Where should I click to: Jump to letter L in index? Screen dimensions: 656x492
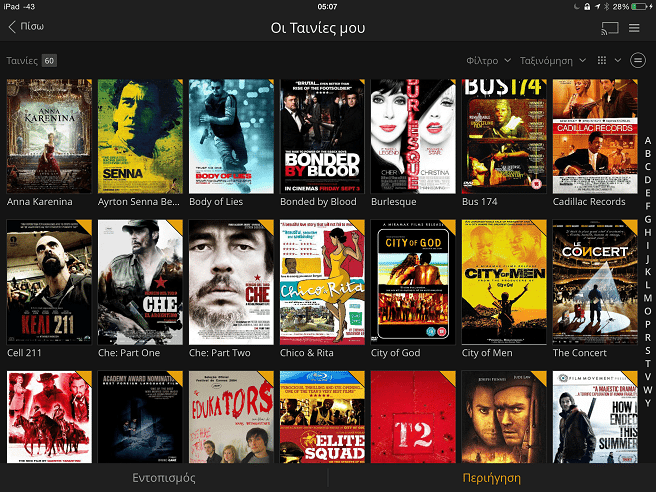(648, 284)
